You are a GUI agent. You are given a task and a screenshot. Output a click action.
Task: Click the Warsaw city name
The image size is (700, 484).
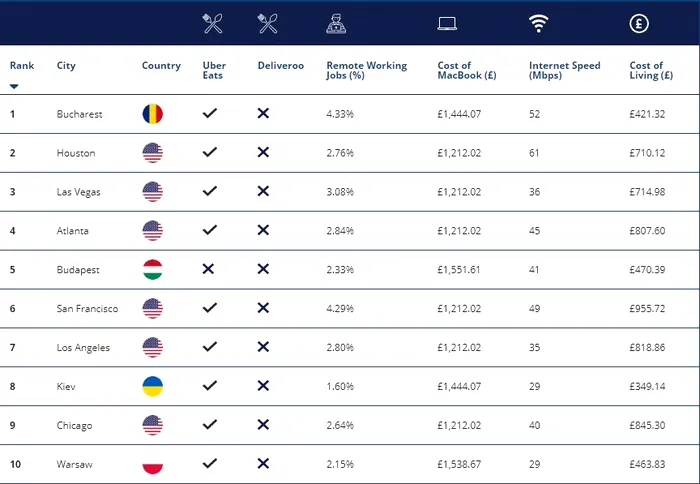73,464
